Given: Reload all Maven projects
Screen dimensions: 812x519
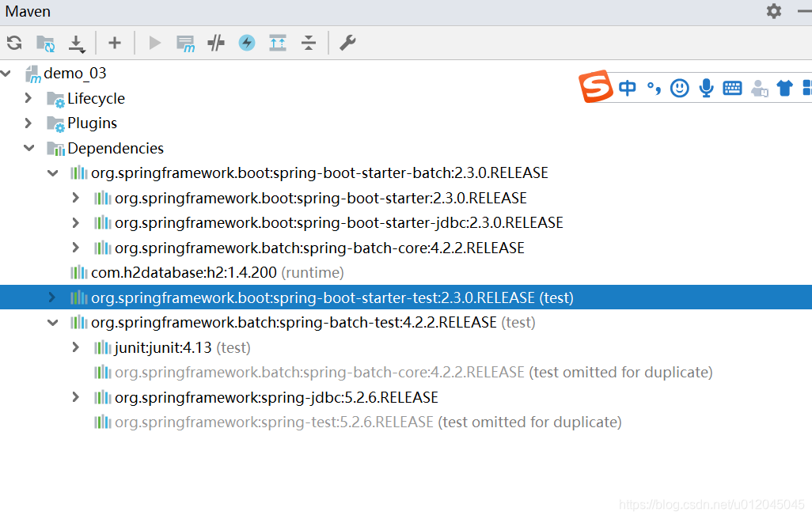Looking at the screenshot, I should pos(14,43).
